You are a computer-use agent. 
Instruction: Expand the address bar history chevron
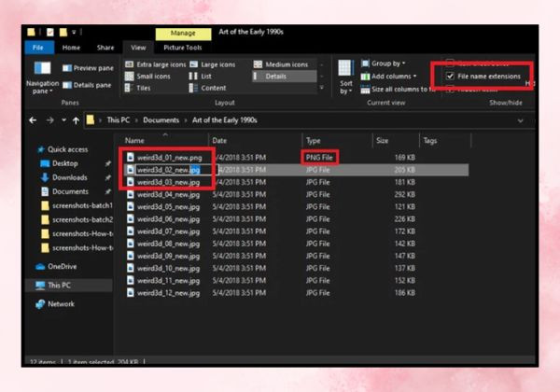coord(521,121)
